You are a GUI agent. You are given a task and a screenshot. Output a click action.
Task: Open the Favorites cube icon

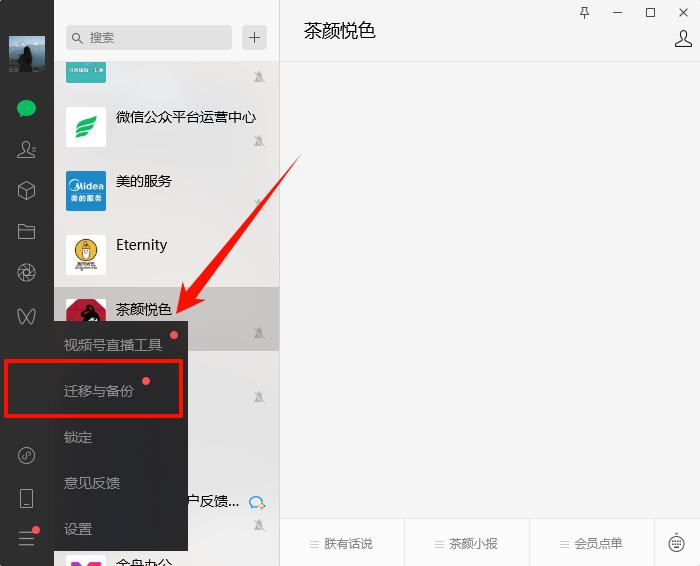(27, 191)
